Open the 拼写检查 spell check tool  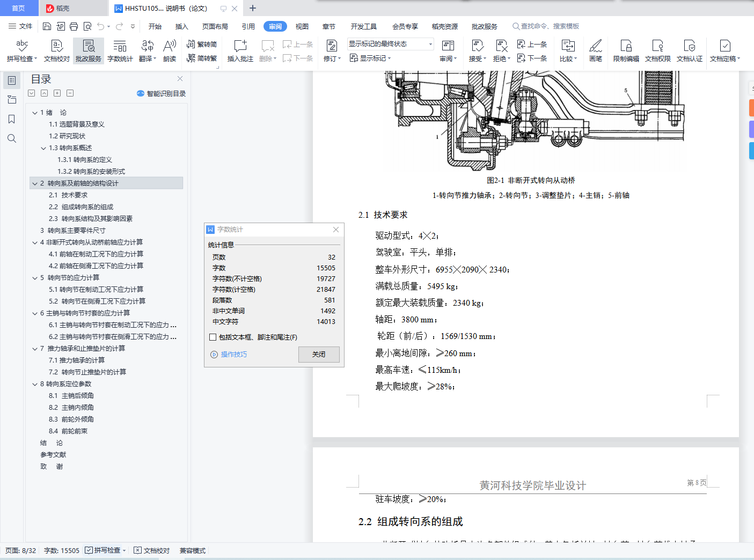22,51
